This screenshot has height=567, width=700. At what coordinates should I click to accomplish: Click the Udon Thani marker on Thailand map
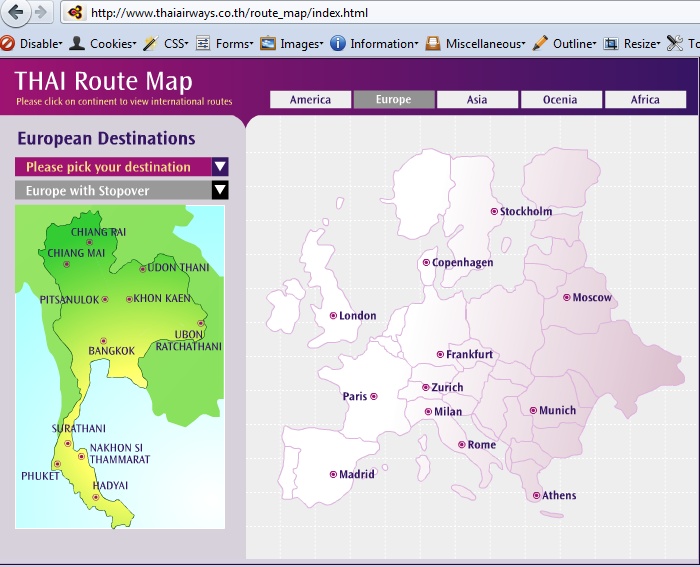(142, 269)
